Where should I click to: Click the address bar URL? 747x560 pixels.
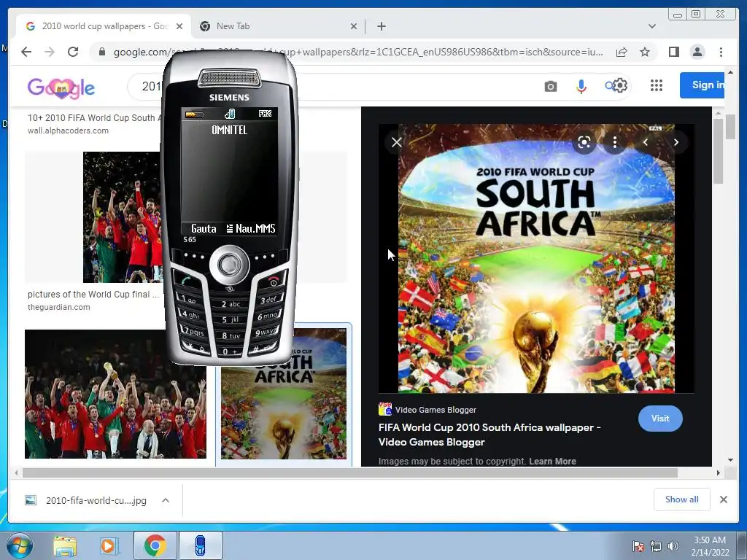pos(357,52)
